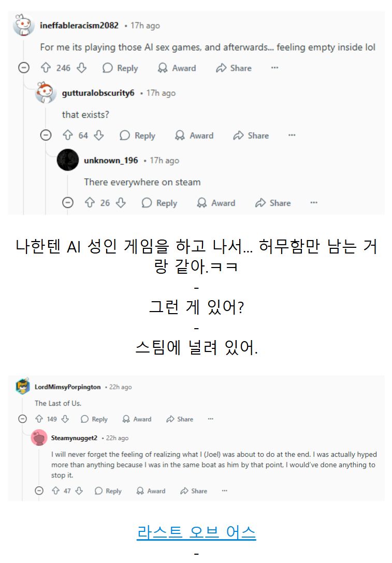Give an Award to The Last of Us comment
392x563 pixels.
tap(137, 419)
